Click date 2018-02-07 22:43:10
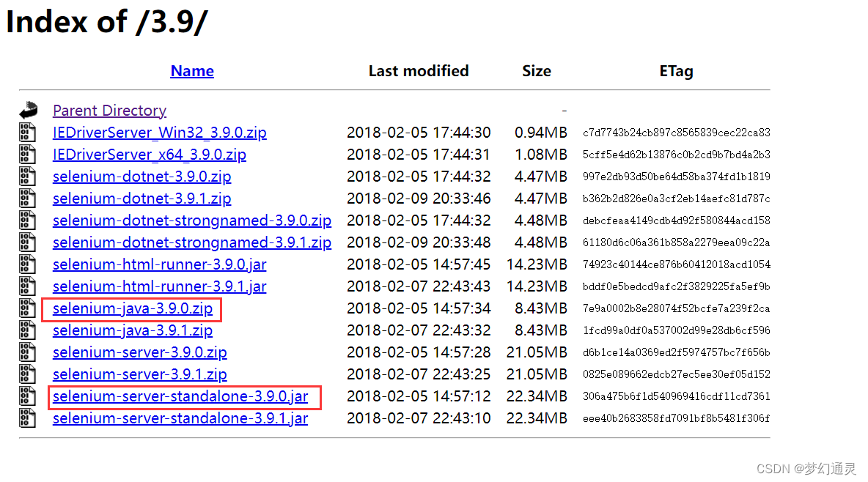868x482 pixels. [419, 418]
